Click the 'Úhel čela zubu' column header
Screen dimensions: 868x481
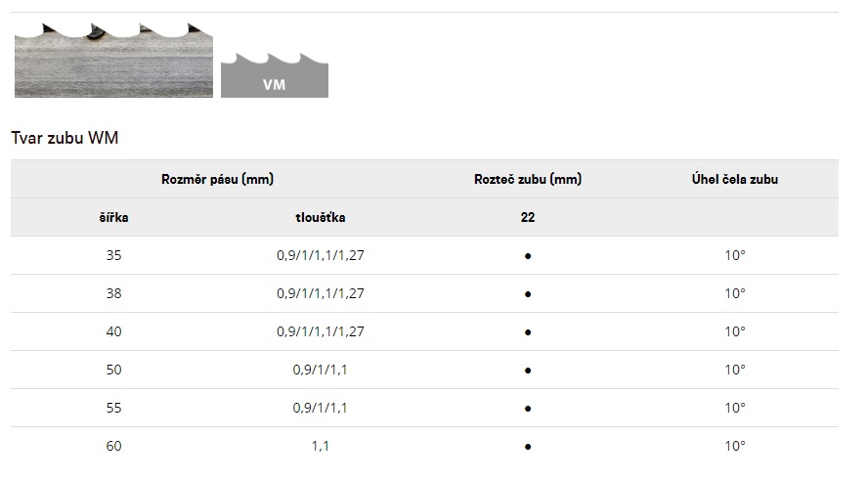point(735,179)
